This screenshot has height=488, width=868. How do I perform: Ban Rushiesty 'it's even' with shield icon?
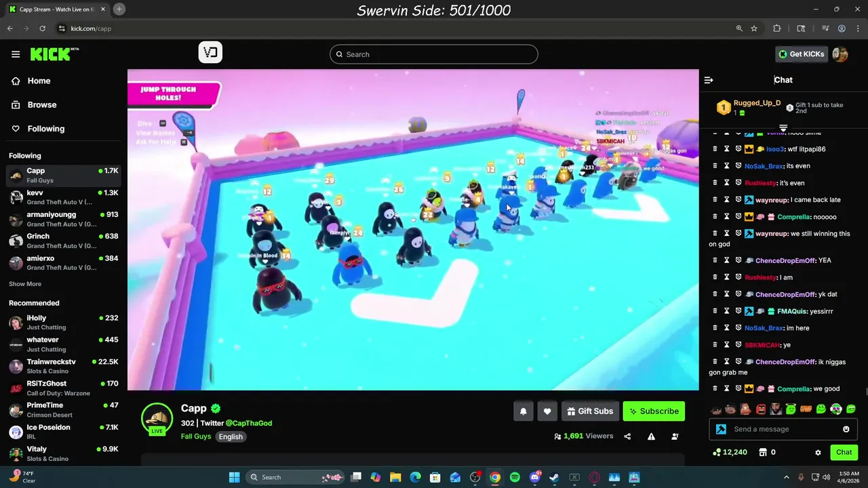pos(738,183)
